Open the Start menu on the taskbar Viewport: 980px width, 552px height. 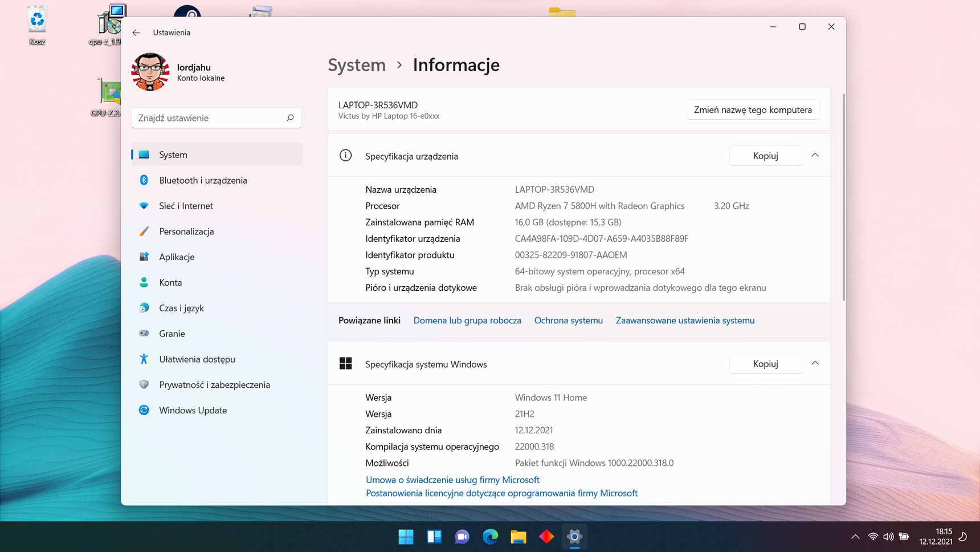(406, 537)
